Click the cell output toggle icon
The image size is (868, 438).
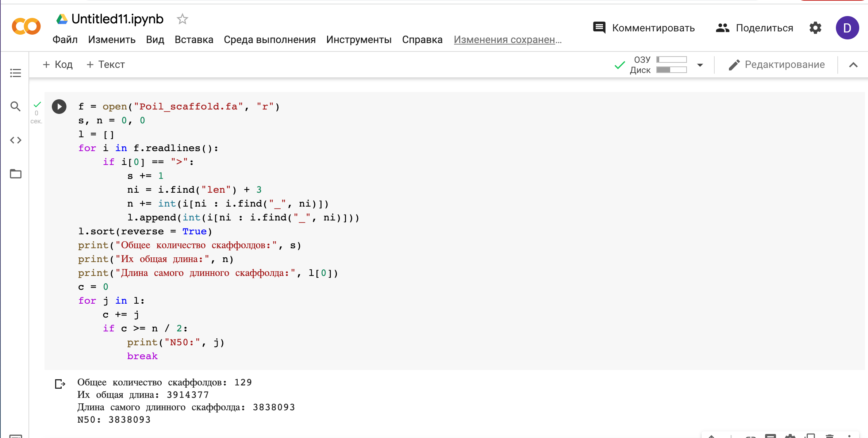pyautogui.click(x=60, y=384)
